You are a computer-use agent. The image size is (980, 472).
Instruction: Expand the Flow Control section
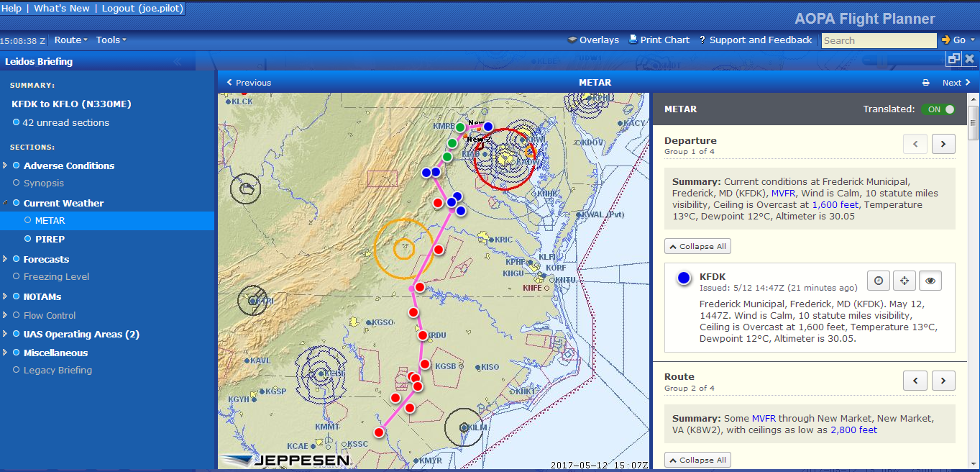coord(6,315)
